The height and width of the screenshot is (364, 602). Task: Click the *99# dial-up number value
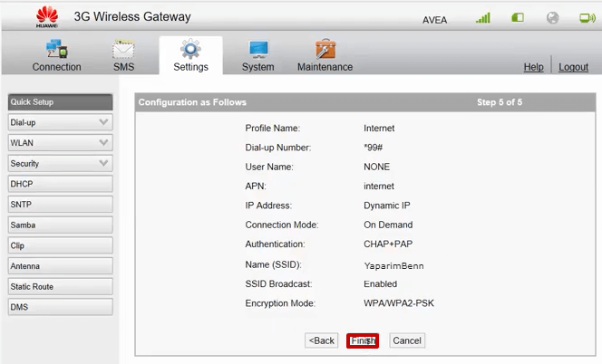374,148
